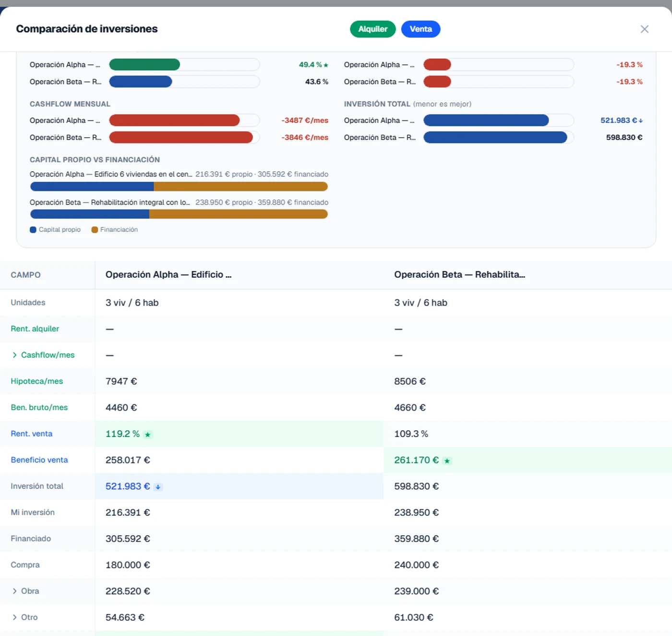The width and height of the screenshot is (672, 636).
Task: Click the 239.000 € Obra cell
Action: click(x=416, y=591)
